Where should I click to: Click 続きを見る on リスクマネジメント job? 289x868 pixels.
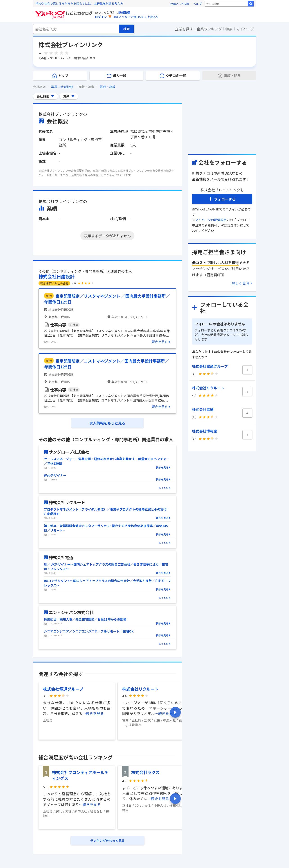(161, 342)
